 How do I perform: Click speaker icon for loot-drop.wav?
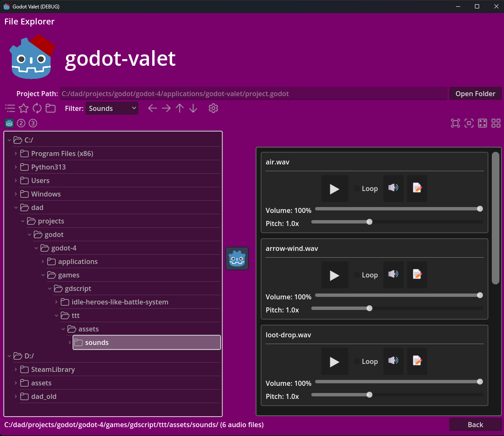[393, 361]
